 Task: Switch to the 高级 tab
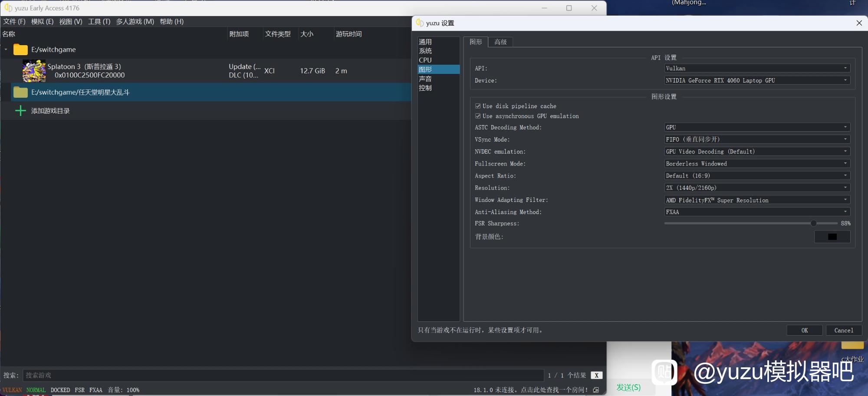[x=500, y=42]
